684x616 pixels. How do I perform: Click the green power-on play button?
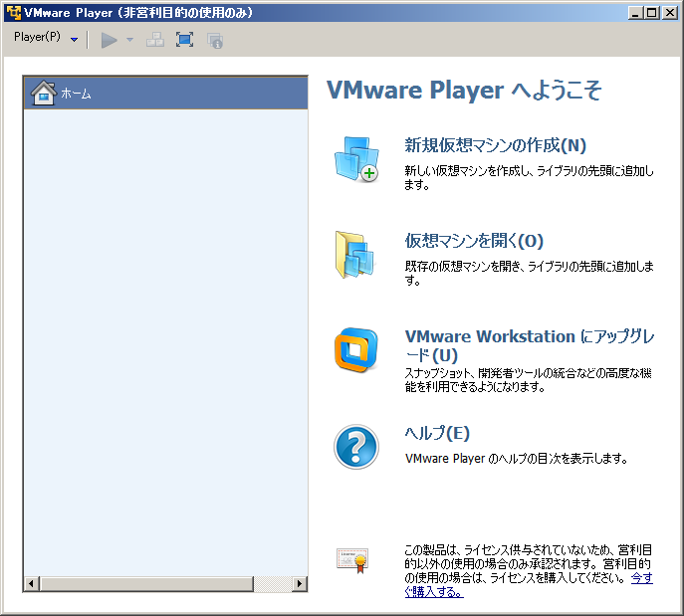110,40
